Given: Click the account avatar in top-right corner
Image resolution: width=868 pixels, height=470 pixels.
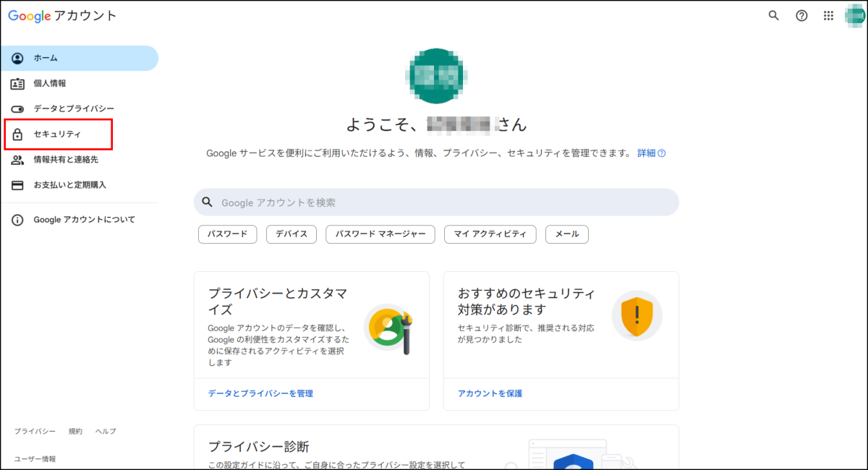Looking at the screenshot, I should (x=856, y=16).
